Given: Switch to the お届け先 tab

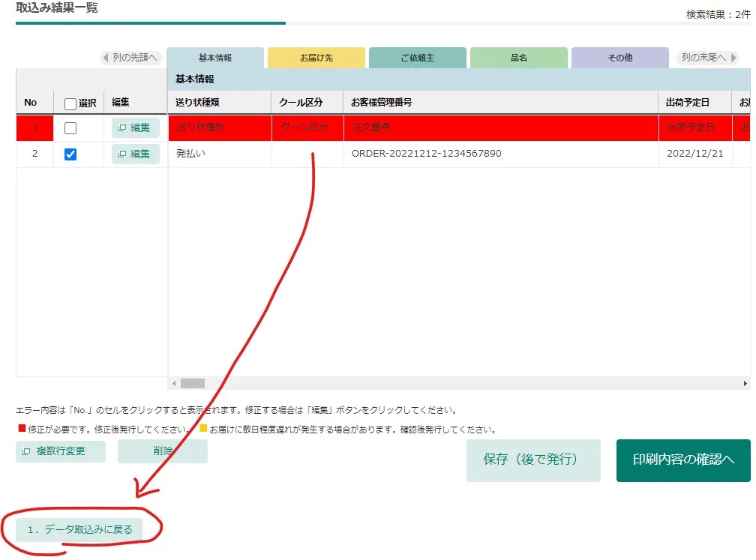Looking at the screenshot, I should pos(316,58).
